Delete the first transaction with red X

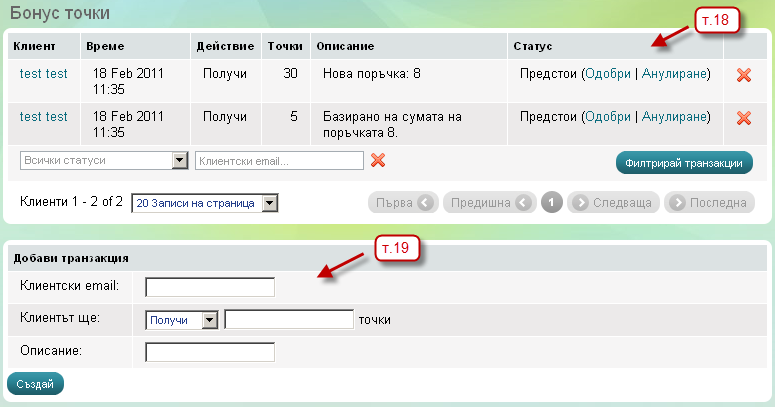tap(743, 75)
